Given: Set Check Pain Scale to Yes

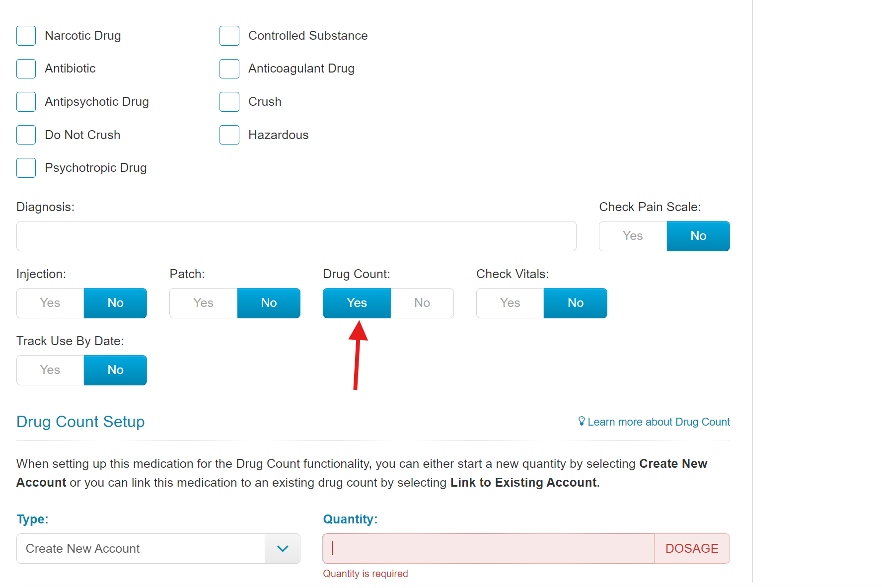Looking at the screenshot, I should pyautogui.click(x=633, y=236).
